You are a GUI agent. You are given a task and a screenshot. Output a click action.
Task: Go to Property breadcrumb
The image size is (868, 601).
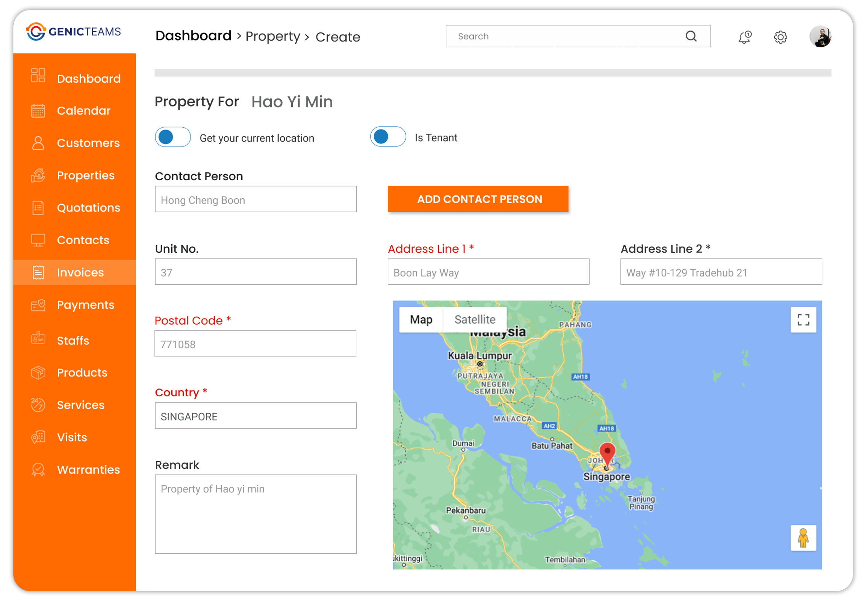click(273, 36)
